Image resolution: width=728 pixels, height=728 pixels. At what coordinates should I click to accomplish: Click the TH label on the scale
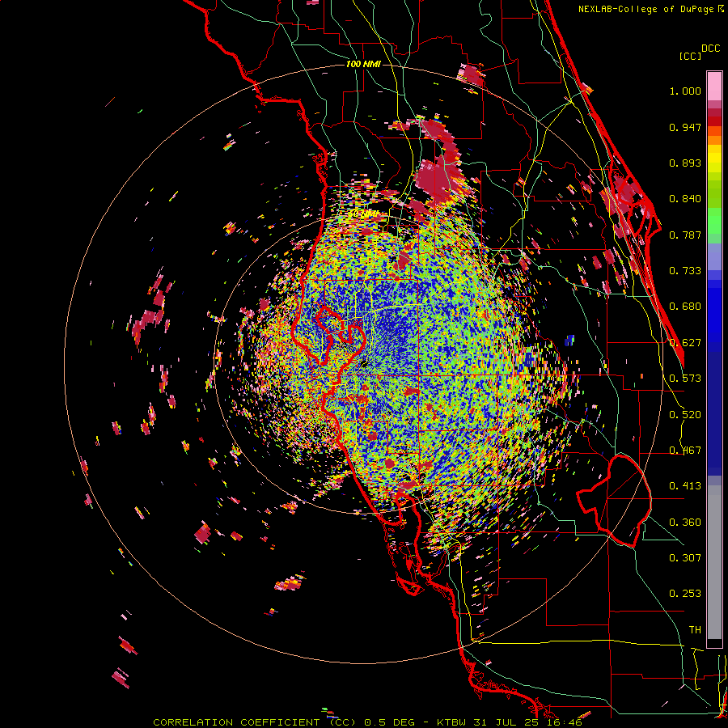point(695,630)
